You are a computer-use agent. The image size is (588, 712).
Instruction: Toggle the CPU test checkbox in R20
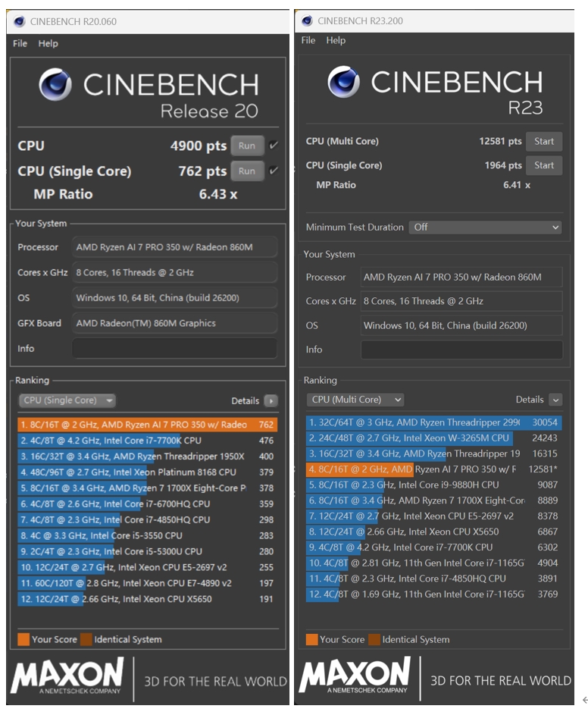(x=273, y=146)
